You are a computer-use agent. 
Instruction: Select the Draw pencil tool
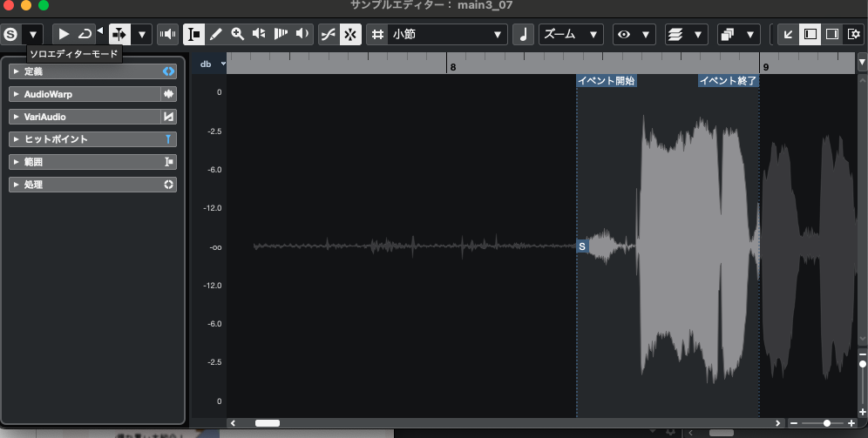point(216,34)
